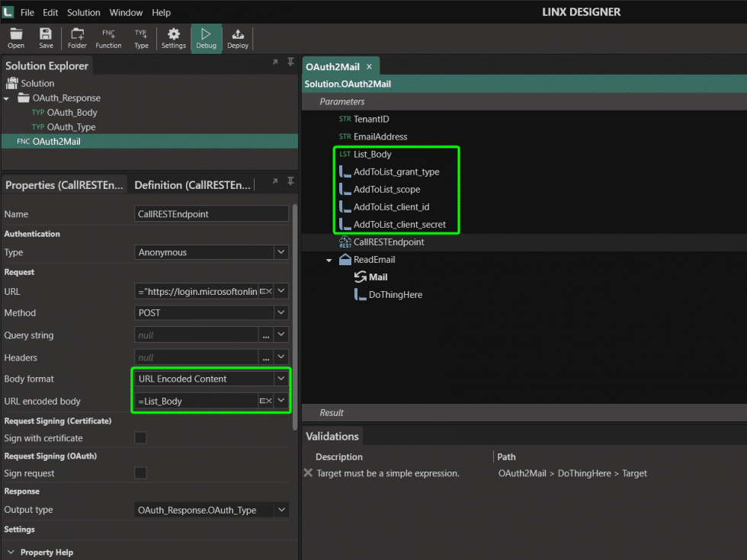Open the Solution menu

(x=83, y=12)
